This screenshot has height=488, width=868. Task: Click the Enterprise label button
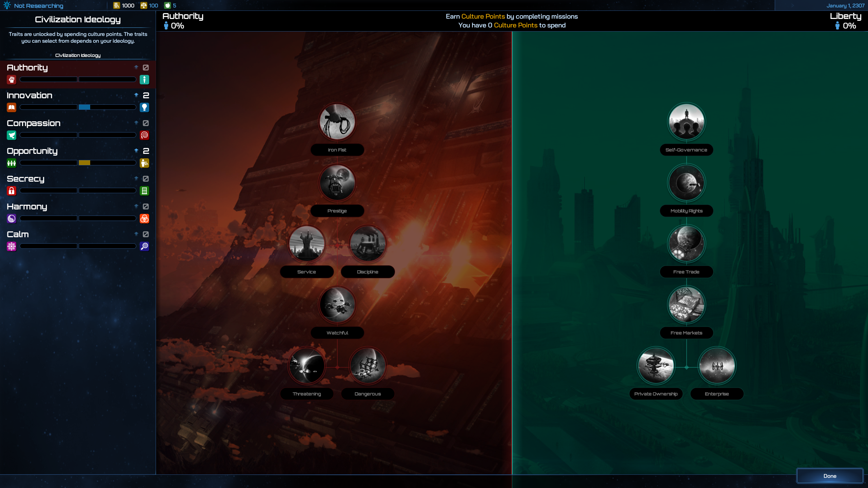point(717,394)
